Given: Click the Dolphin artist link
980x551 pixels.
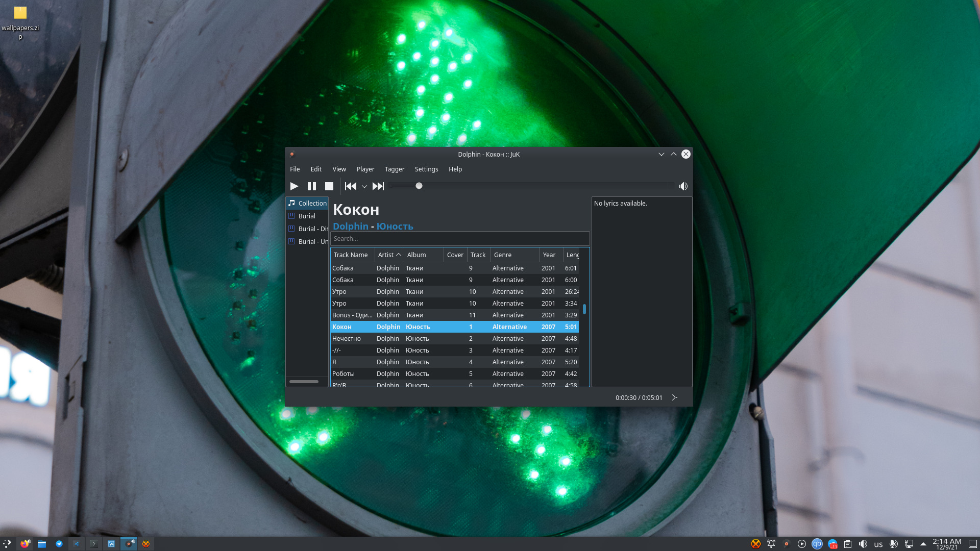Looking at the screenshot, I should pyautogui.click(x=351, y=226).
